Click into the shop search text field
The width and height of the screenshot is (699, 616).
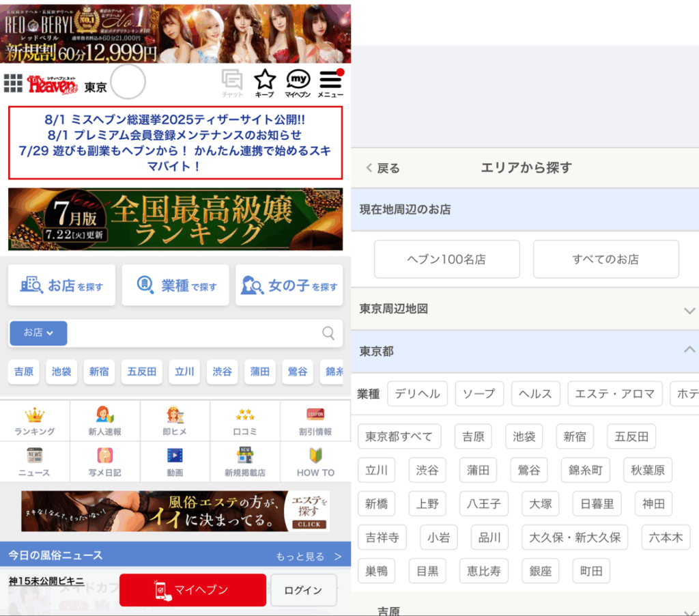193,333
